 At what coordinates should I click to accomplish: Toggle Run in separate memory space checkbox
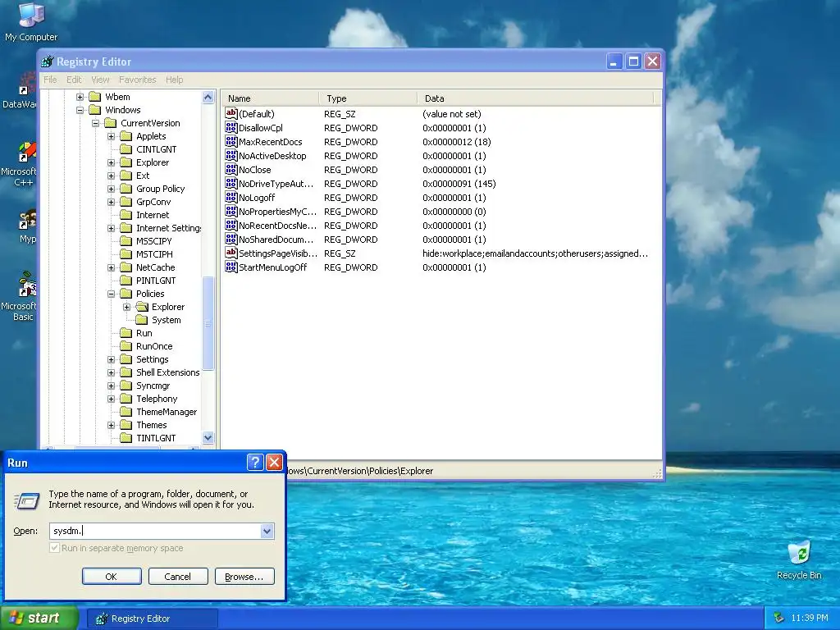[54, 547]
